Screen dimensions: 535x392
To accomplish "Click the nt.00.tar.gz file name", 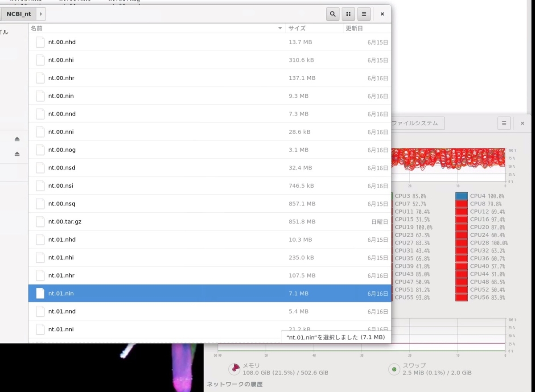I will (65, 222).
